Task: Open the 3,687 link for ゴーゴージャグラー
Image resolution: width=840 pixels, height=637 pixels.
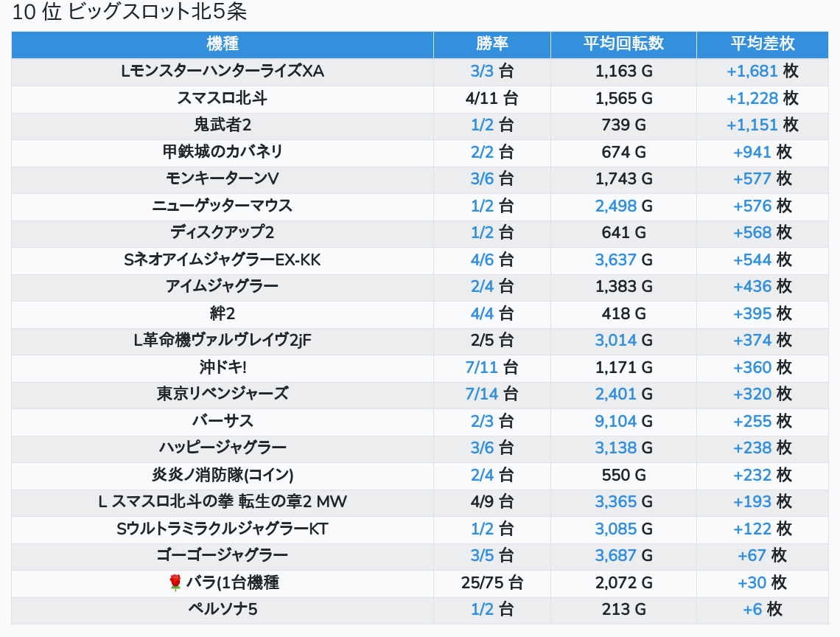Action: (616, 555)
